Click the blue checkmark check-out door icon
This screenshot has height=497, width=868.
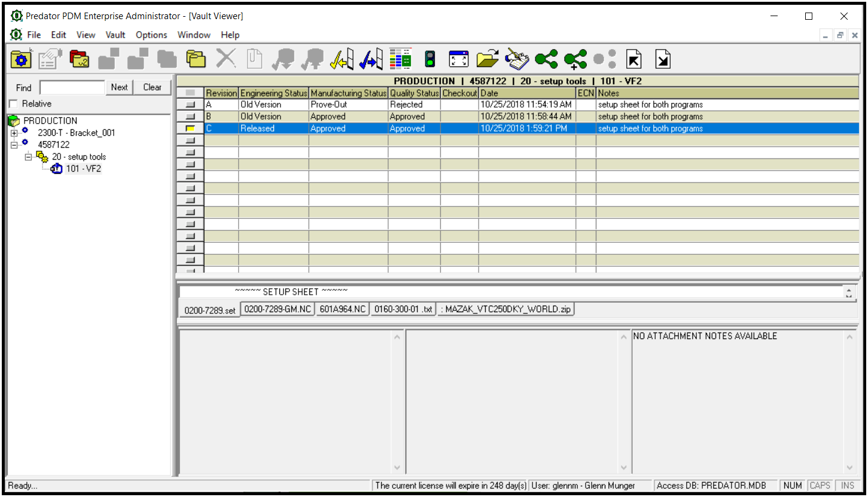371,59
